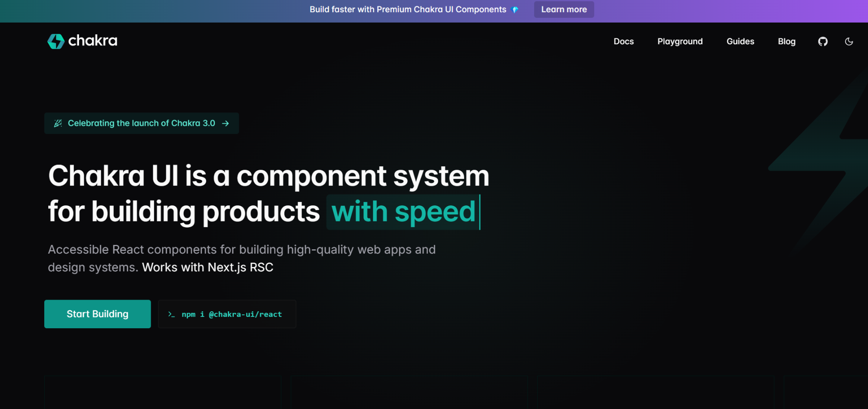Click the terminal prompt icon before npm
868x409 pixels.
[x=172, y=314]
